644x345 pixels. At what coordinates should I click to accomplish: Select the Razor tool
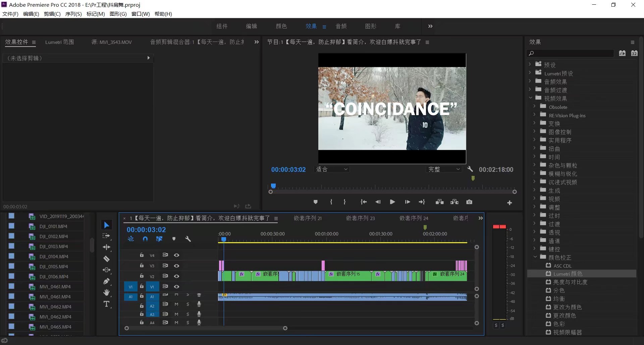click(106, 259)
